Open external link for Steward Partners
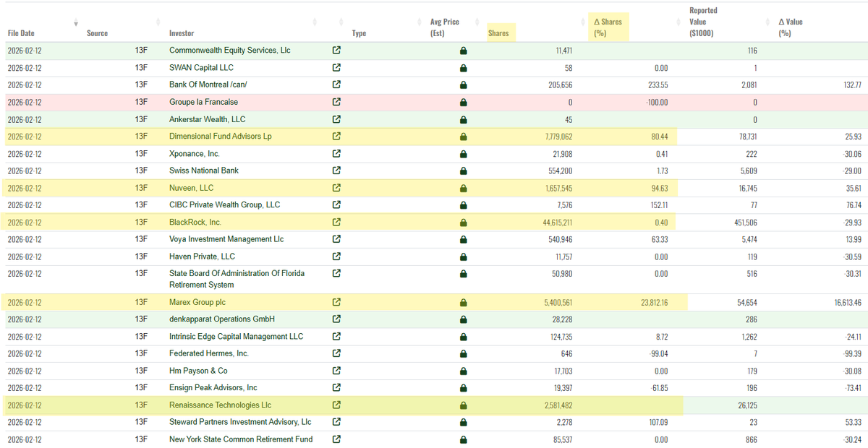 (x=336, y=422)
